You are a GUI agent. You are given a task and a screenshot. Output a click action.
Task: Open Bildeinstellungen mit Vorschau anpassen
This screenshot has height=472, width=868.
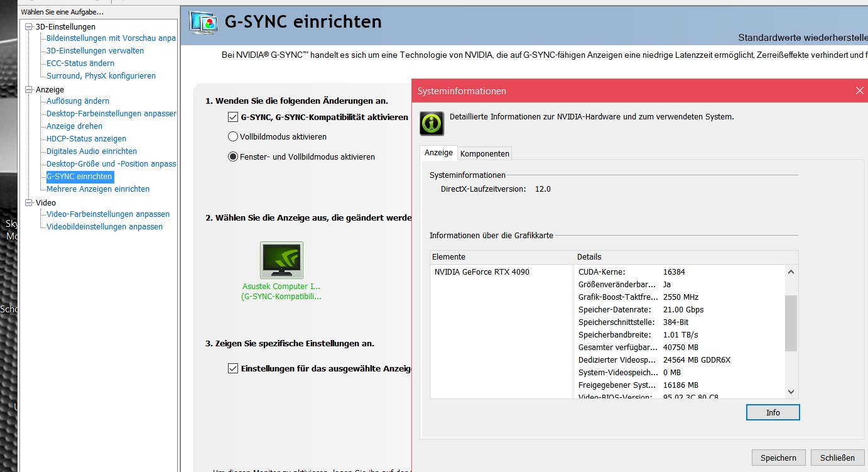[111, 38]
